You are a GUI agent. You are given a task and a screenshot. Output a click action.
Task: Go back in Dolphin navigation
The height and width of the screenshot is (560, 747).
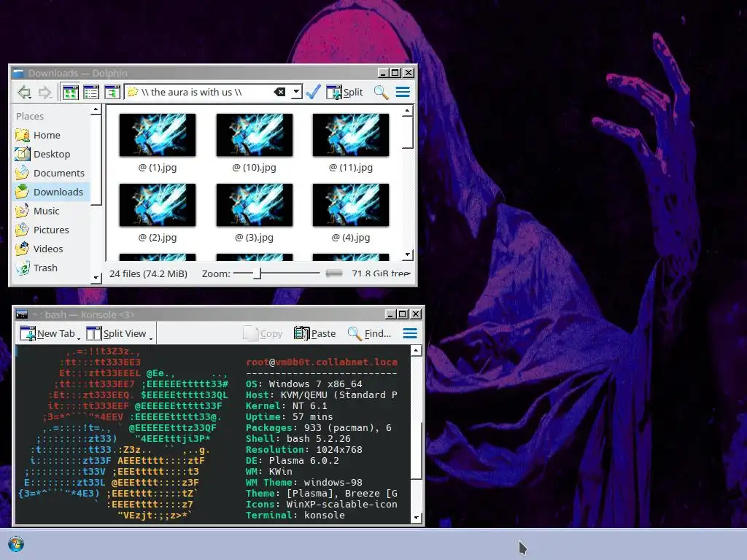point(24,92)
